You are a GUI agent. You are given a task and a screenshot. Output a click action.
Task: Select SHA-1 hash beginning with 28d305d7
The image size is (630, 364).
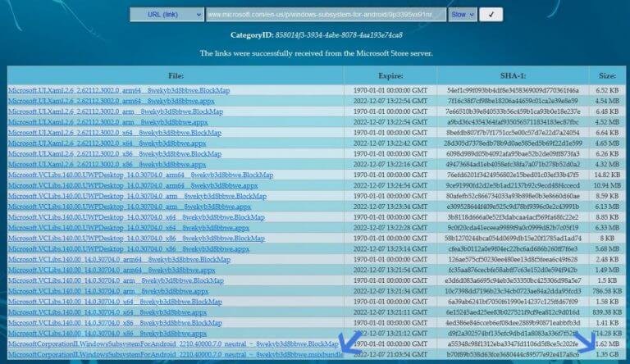tap(513, 143)
